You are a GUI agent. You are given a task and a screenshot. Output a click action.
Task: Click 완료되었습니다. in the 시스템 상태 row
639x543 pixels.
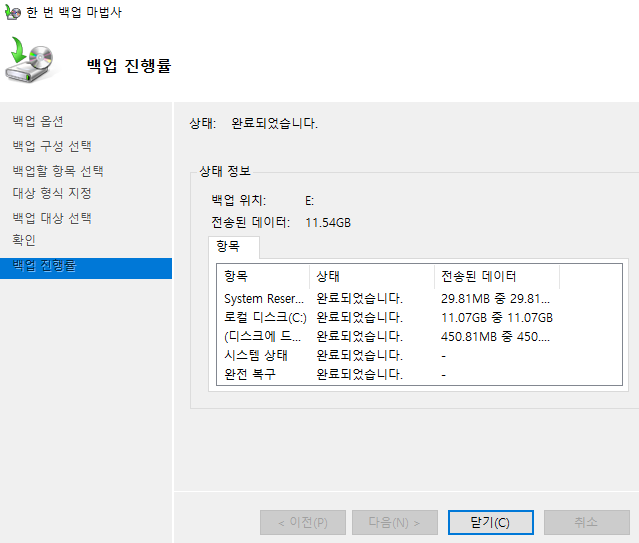[359, 355]
